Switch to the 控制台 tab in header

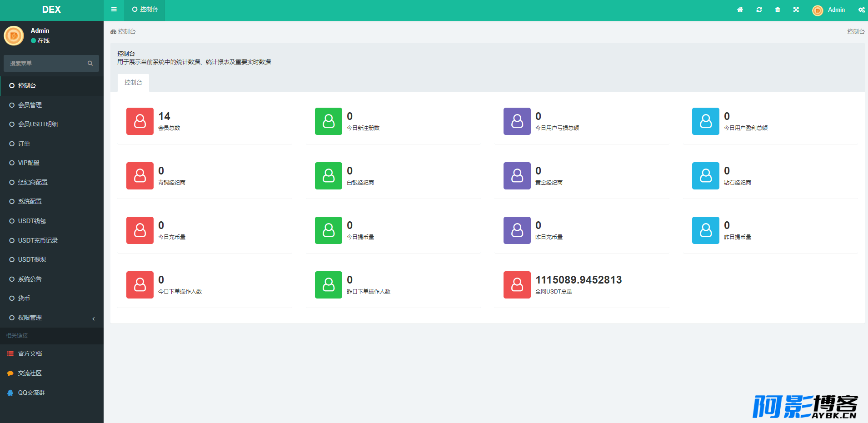click(145, 10)
